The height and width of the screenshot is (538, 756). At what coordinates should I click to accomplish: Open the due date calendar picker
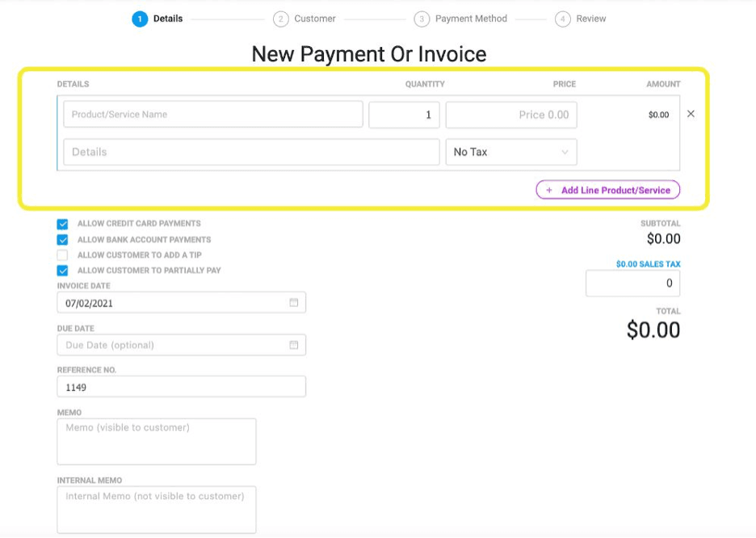(296, 344)
